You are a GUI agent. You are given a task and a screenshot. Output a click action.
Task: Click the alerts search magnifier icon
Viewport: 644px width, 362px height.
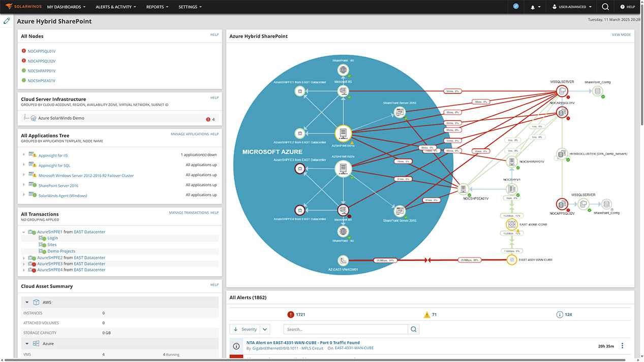[x=413, y=329]
